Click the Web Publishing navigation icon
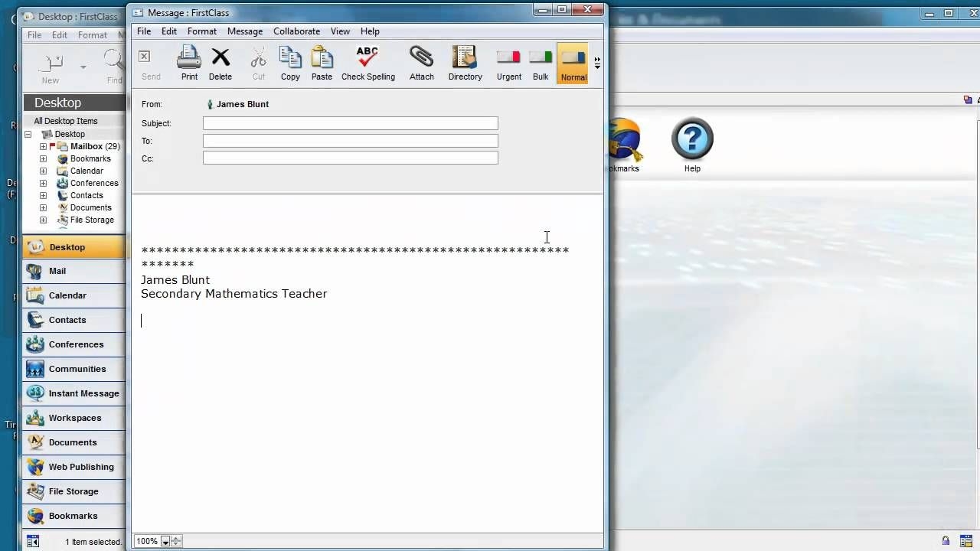980x551 pixels. tap(35, 467)
